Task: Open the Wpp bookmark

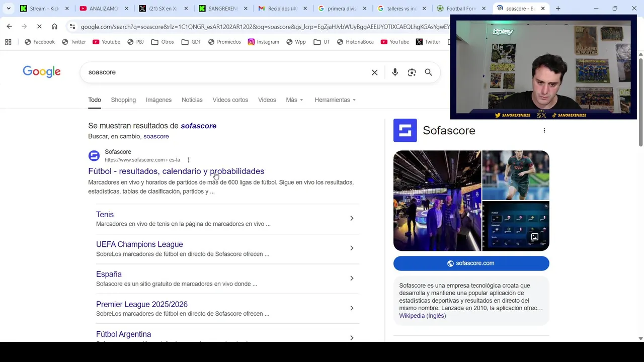Action: 296,42
